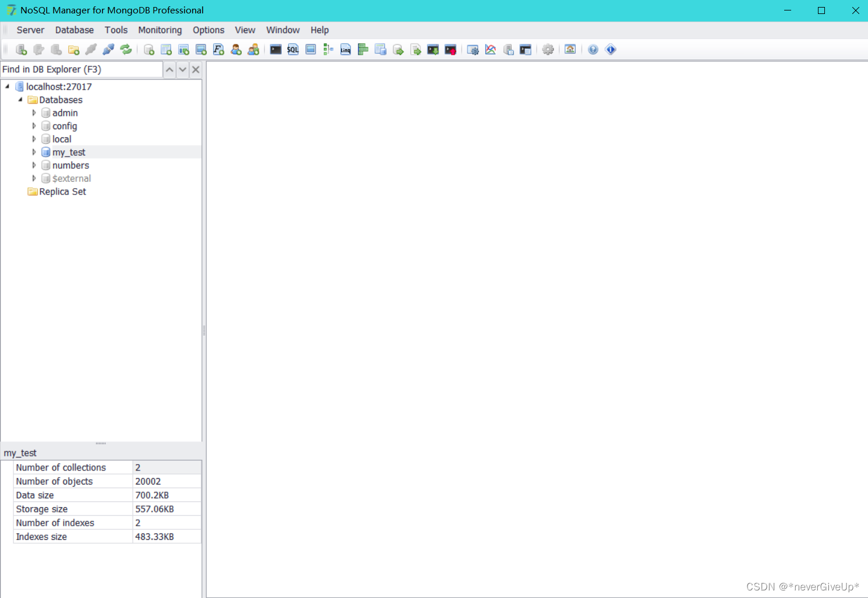Click the blue Disconnect plug icon
868x598 pixels.
[x=108, y=49]
